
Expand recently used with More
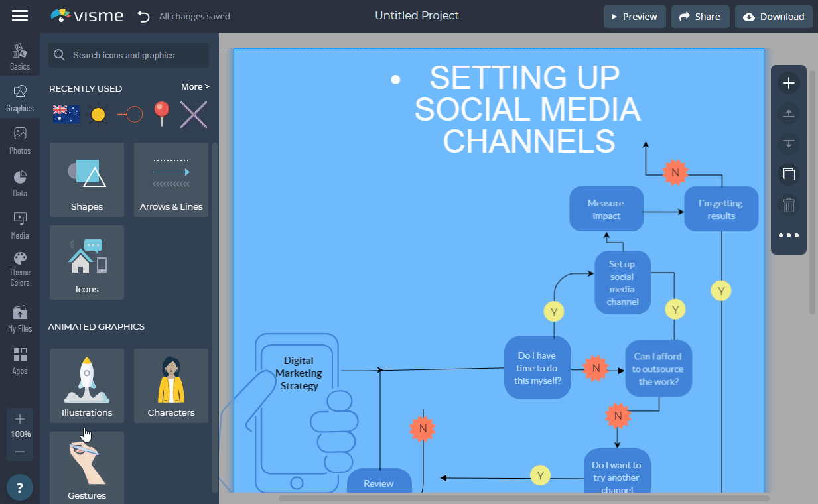pyautogui.click(x=195, y=87)
